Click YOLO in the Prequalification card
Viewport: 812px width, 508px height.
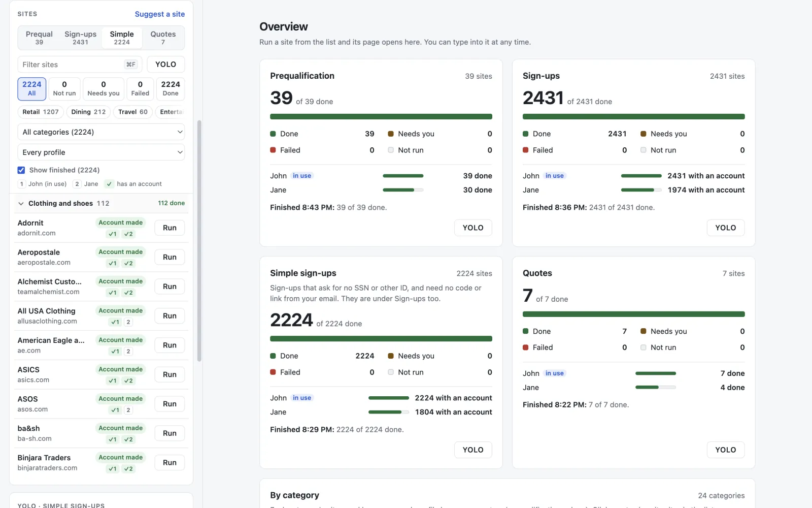coord(473,228)
